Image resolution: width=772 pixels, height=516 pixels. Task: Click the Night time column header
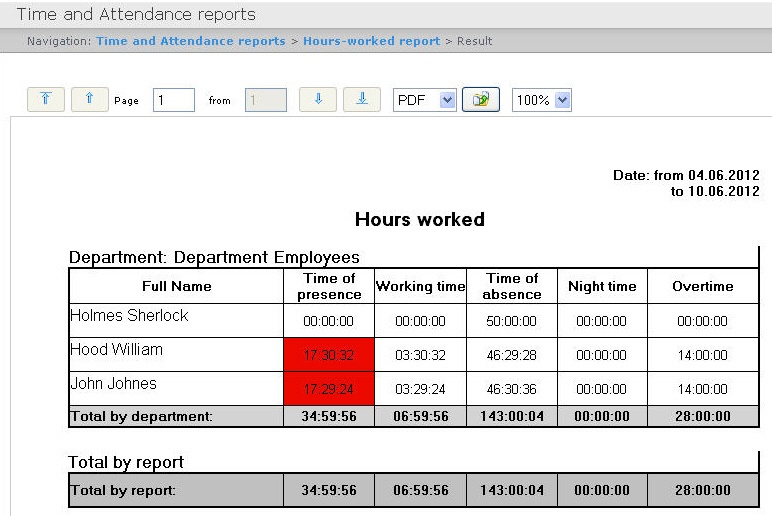pos(602,286)
